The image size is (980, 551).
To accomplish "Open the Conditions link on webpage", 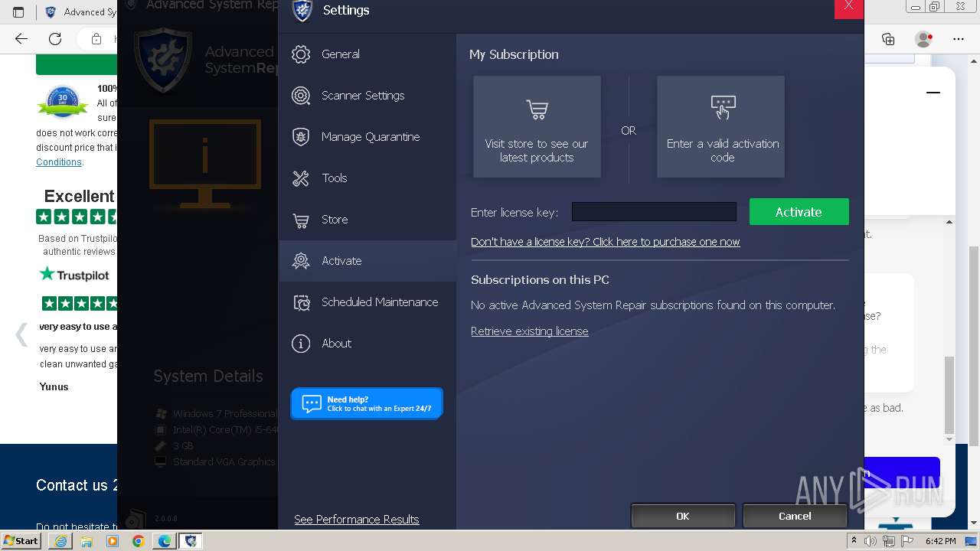I will pyautogui.click(x=59, y=162).
